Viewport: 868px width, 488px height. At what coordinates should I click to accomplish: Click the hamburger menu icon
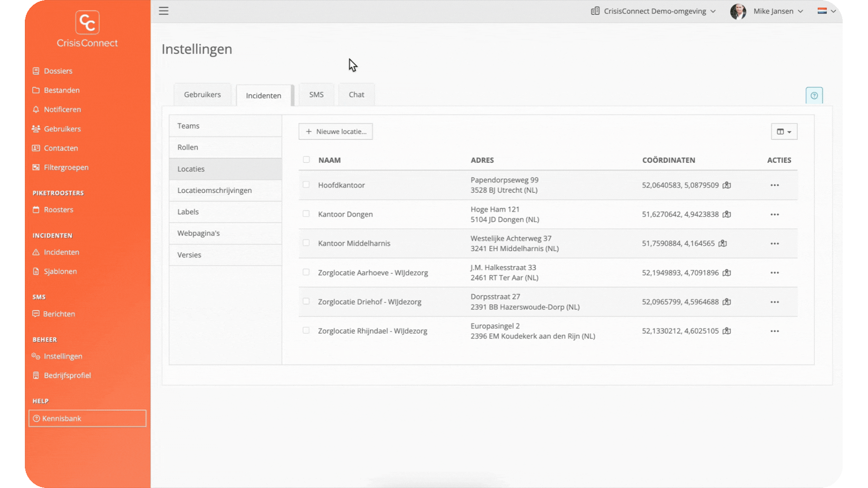(164, 11)
